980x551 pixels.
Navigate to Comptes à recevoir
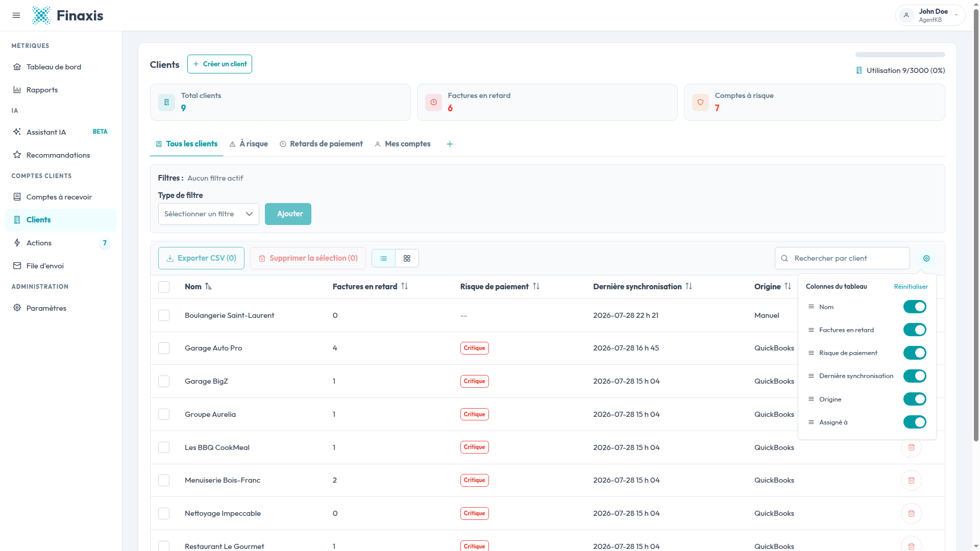click(61, 197)
